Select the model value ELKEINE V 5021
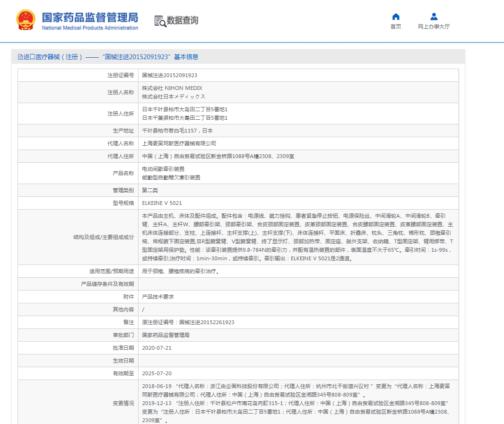The image size is (504, 424). (162, 203)
